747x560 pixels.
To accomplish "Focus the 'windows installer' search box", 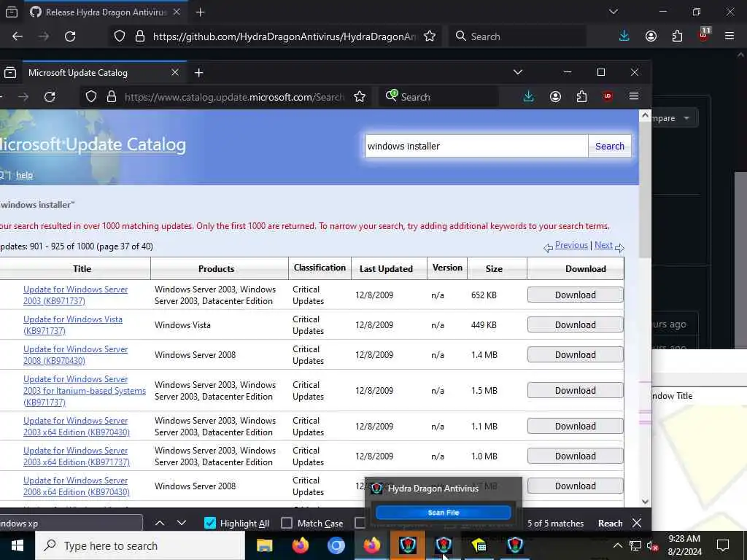I will tap(476, 146).
